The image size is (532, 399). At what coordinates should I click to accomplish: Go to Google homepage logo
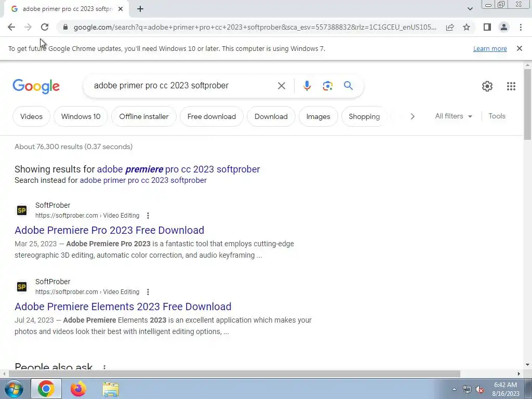click(x=36, y=86)
